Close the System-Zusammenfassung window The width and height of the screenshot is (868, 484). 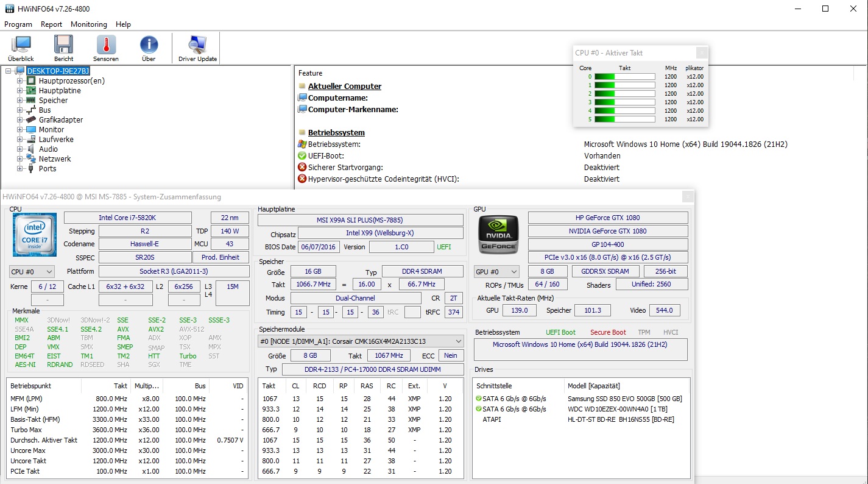(687, 196)
